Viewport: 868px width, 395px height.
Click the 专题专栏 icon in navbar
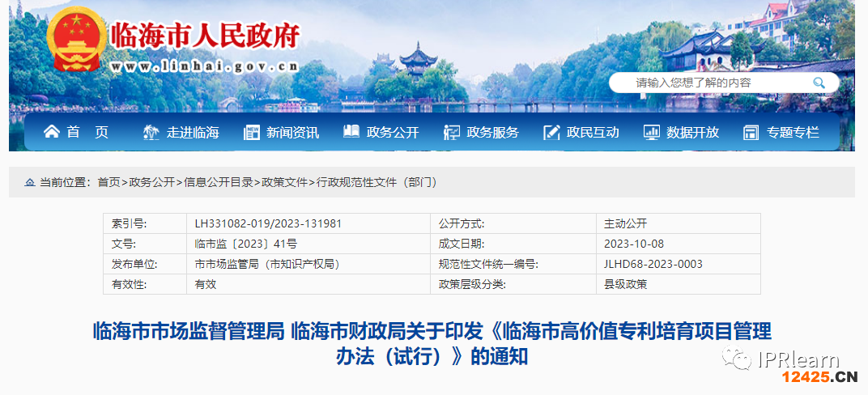[x=751, y=132]
